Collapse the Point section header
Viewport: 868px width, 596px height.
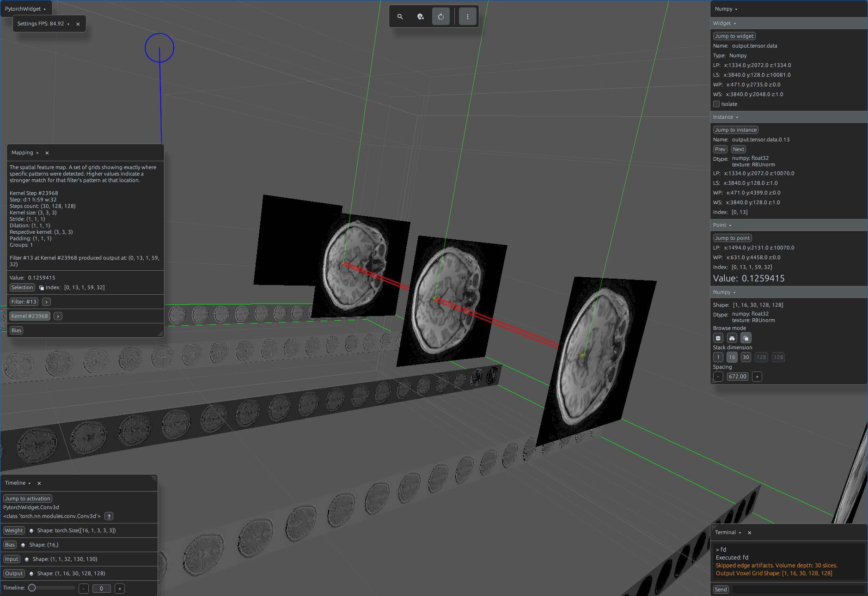coord(789,225)
